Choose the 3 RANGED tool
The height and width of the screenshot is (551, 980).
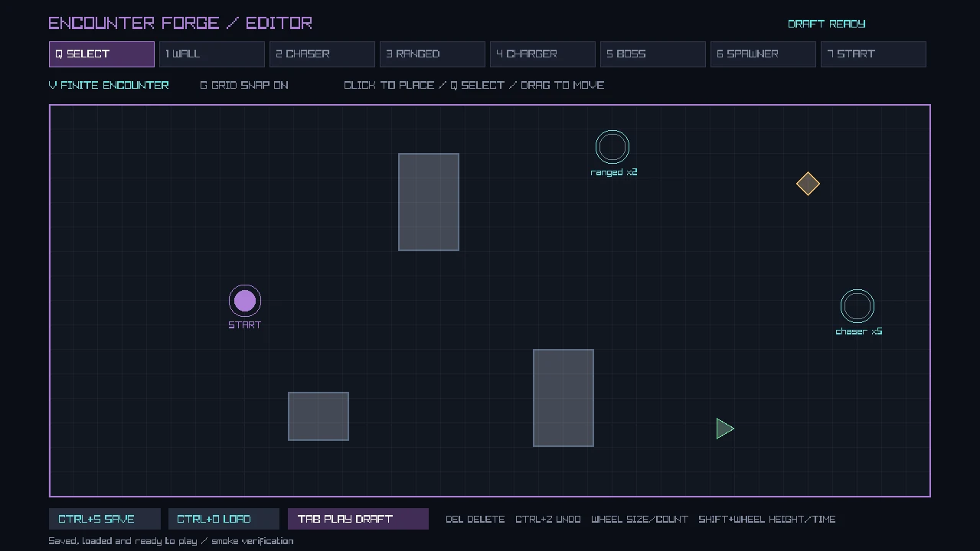click(433, 54)
